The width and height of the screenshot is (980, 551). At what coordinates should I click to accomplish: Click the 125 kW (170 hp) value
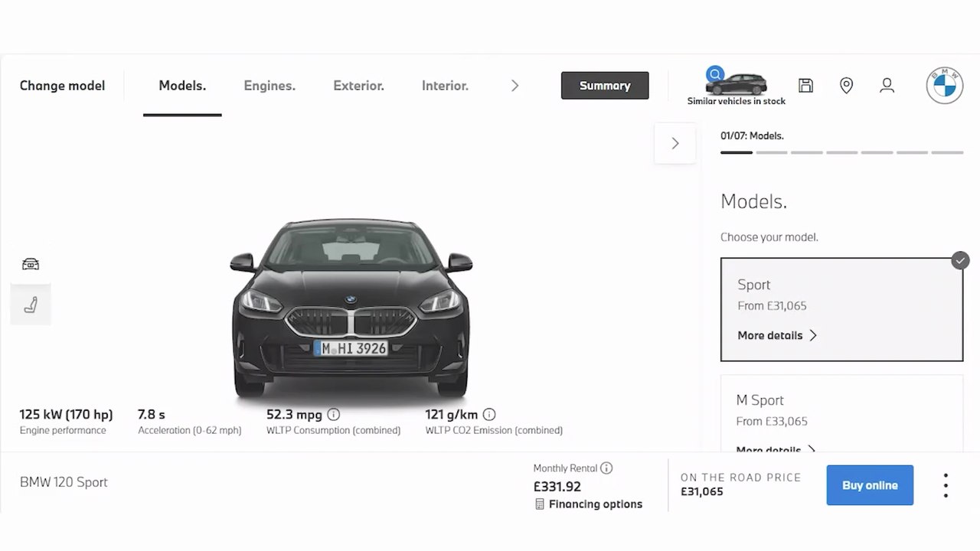point(66,414)
